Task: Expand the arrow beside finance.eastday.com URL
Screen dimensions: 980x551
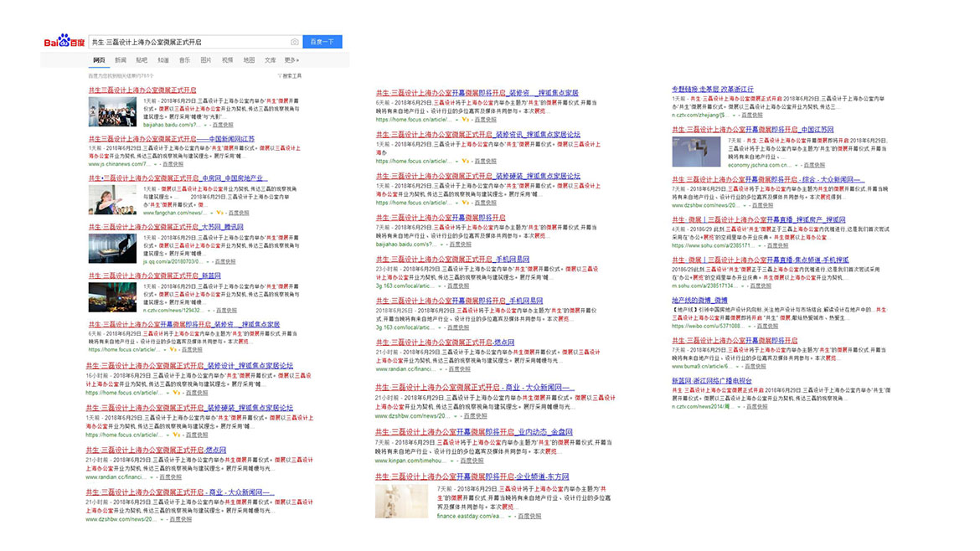Action: 509,516
